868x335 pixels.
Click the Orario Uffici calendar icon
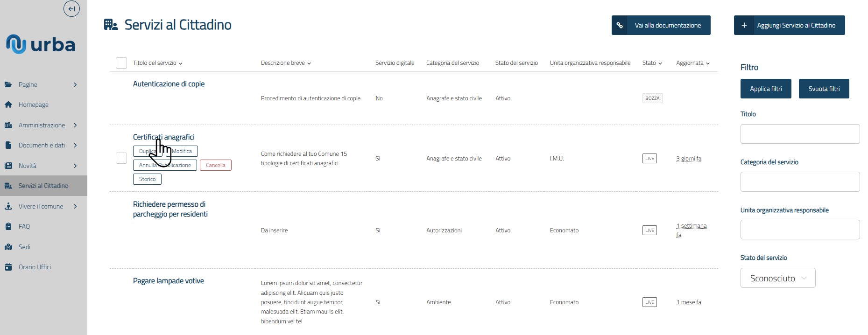(8, 267)
